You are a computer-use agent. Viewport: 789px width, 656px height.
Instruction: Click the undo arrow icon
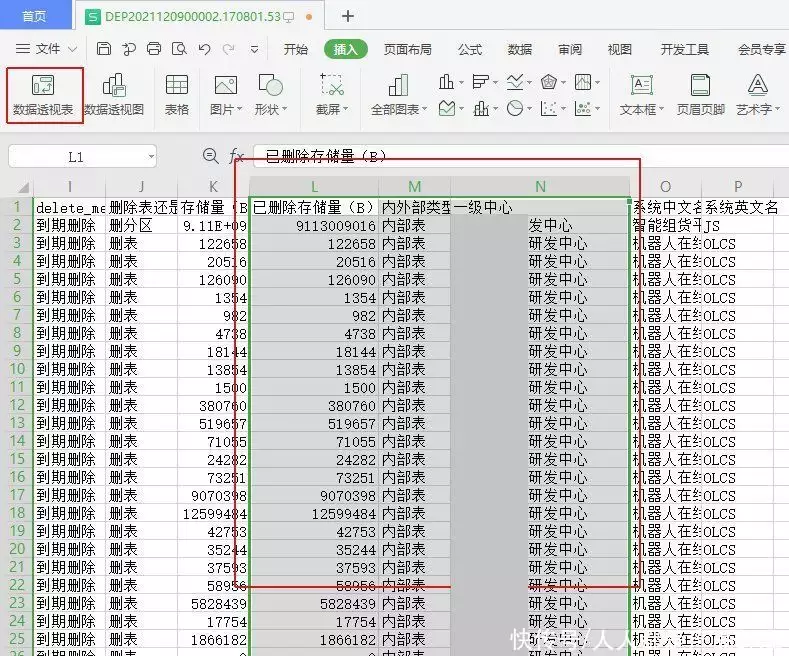coord(204,49)
